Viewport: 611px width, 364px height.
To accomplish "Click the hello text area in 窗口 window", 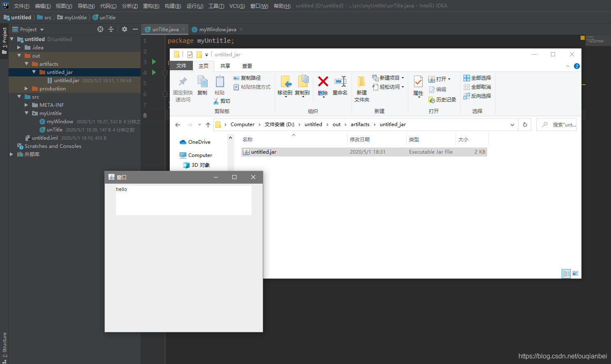I will point(184,200).
